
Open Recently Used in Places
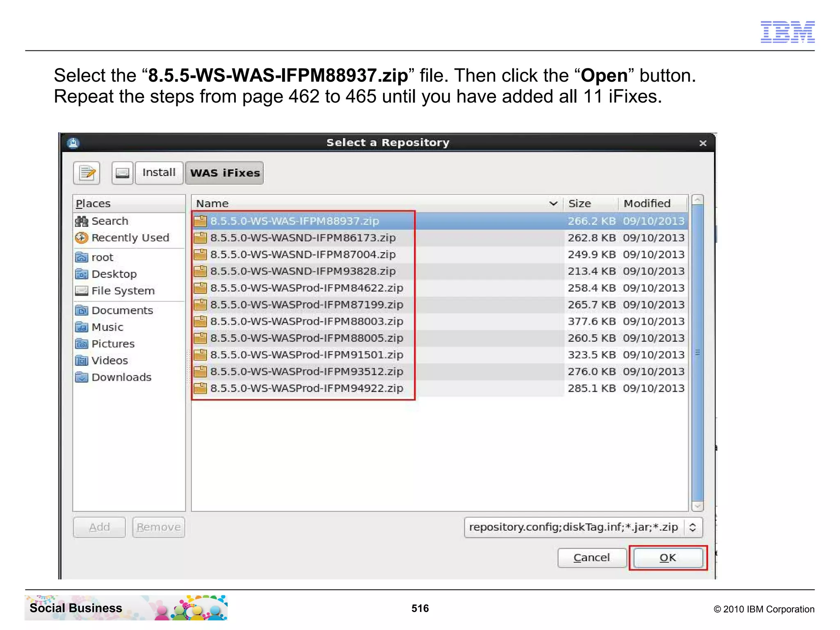130,238
